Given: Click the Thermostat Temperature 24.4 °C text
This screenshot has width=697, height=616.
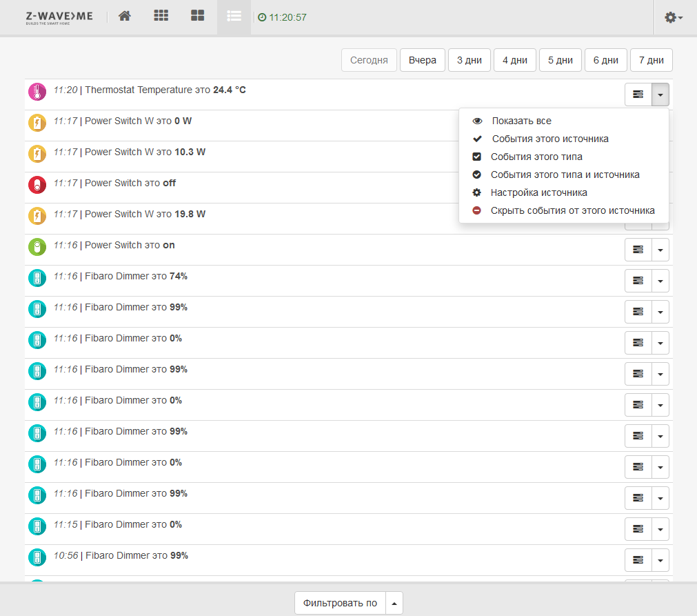Looking at the screenshot, I should point(165,90).
